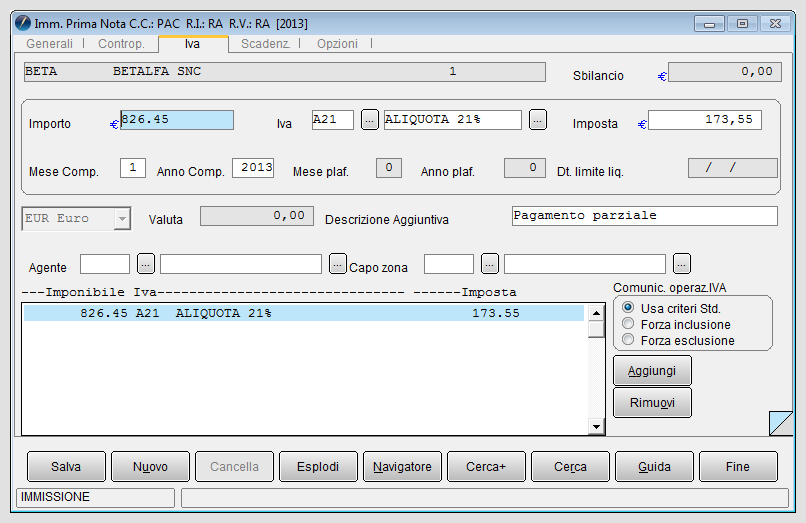Open lookup button after ALIQUOTA 21% description
Image resolution: width=806 pixels, height=523 pixels.
point(538,120)
